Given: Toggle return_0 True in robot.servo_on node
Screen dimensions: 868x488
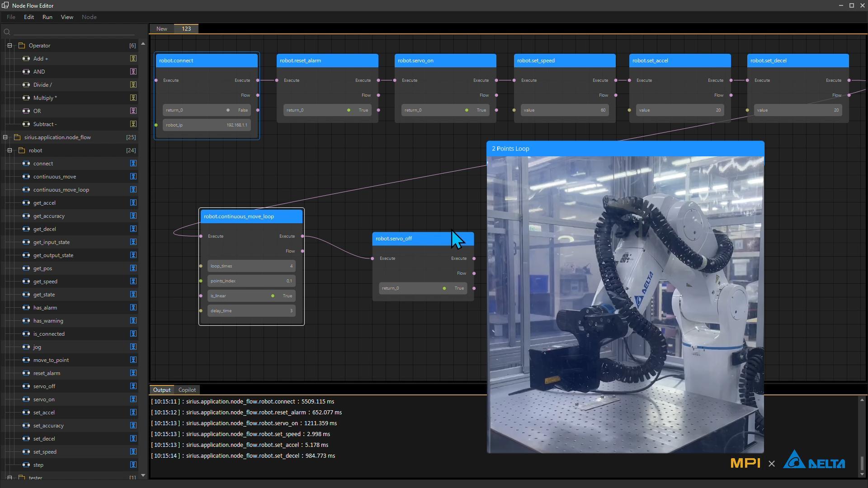Looking at the screenshot, I should coord(467,110).
